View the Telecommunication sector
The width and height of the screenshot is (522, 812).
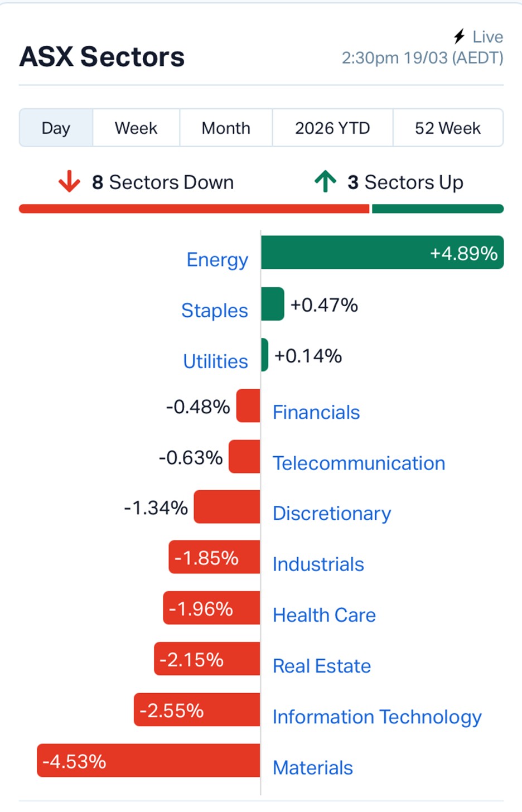pos(359,463)
